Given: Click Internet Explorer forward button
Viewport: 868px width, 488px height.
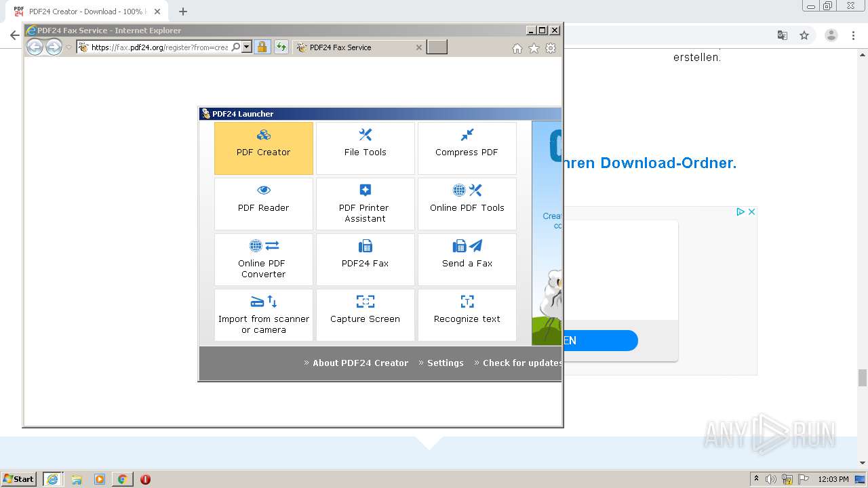Looking at the screenshot, I should click(54, 47).
